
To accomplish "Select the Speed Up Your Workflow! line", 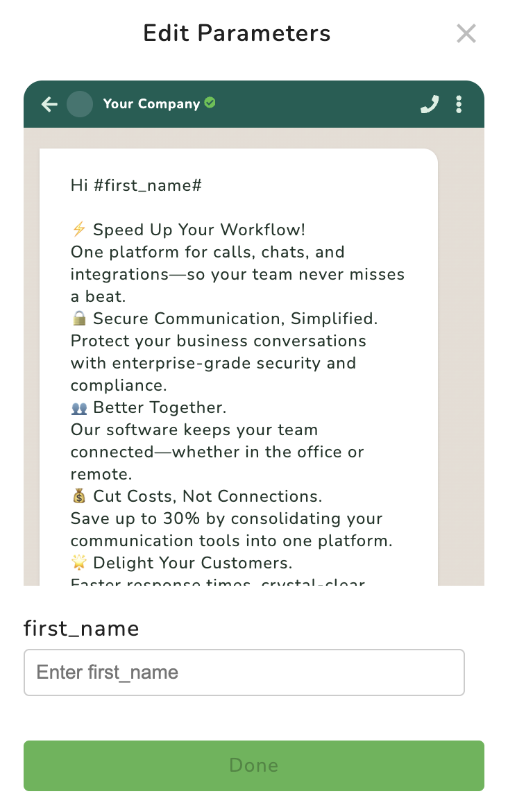I will tap(199, 230).
